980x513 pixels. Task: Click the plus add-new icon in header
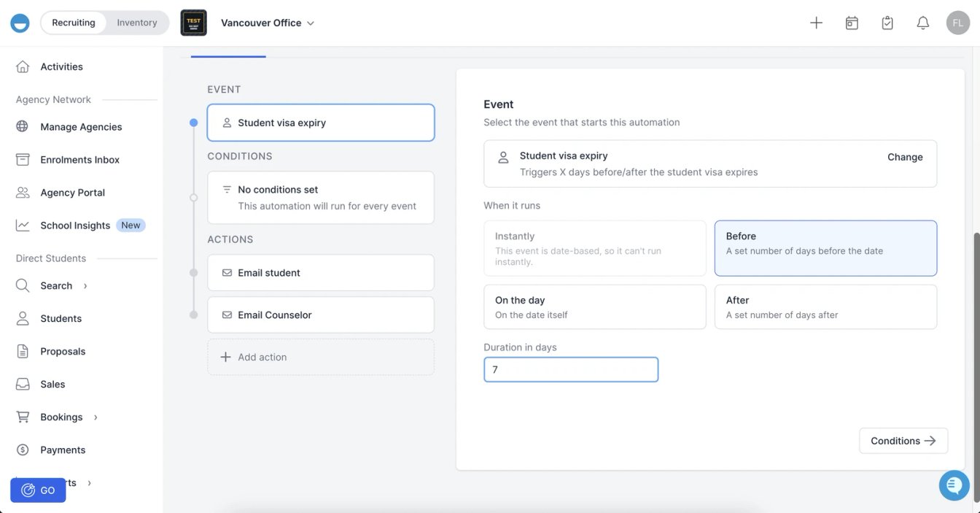(816, 23)
